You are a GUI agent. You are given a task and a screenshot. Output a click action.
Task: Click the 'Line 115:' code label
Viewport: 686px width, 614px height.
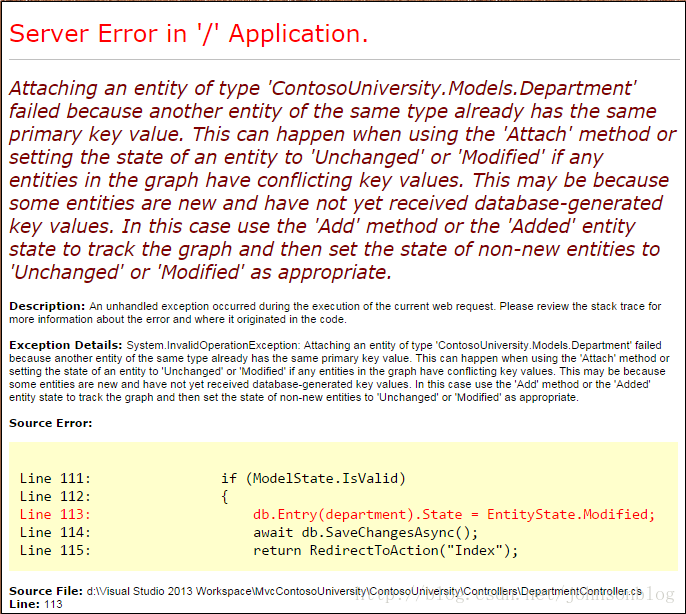[x=55, y=550]
